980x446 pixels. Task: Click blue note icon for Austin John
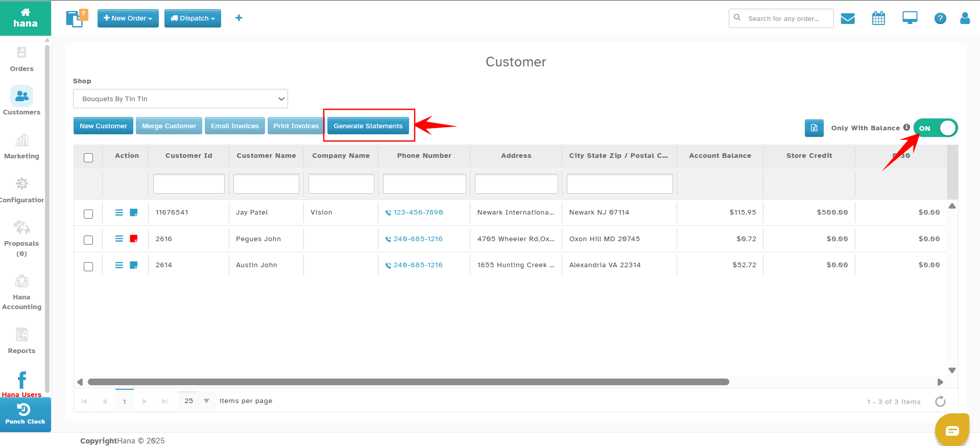(134, 265)
